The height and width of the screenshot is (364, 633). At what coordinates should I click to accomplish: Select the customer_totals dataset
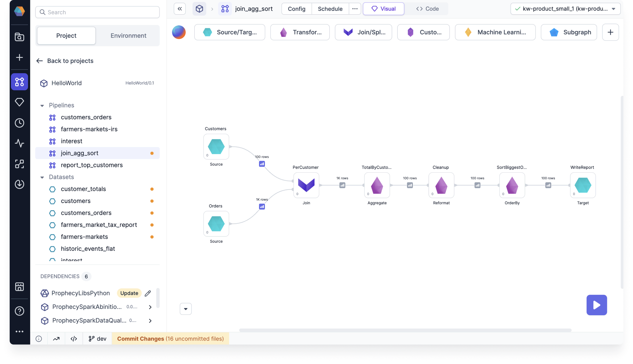click(83, 189)
